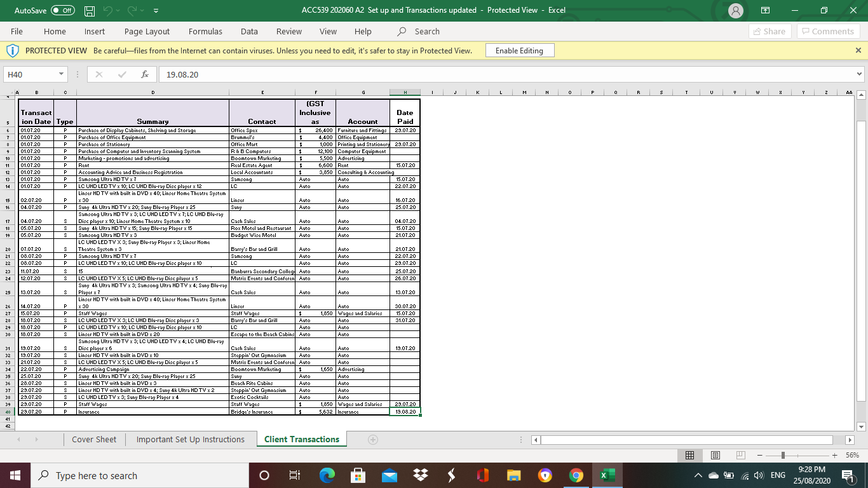
Task: Open Microsoft Edge from the taskbar
Action: pos(327,475)
